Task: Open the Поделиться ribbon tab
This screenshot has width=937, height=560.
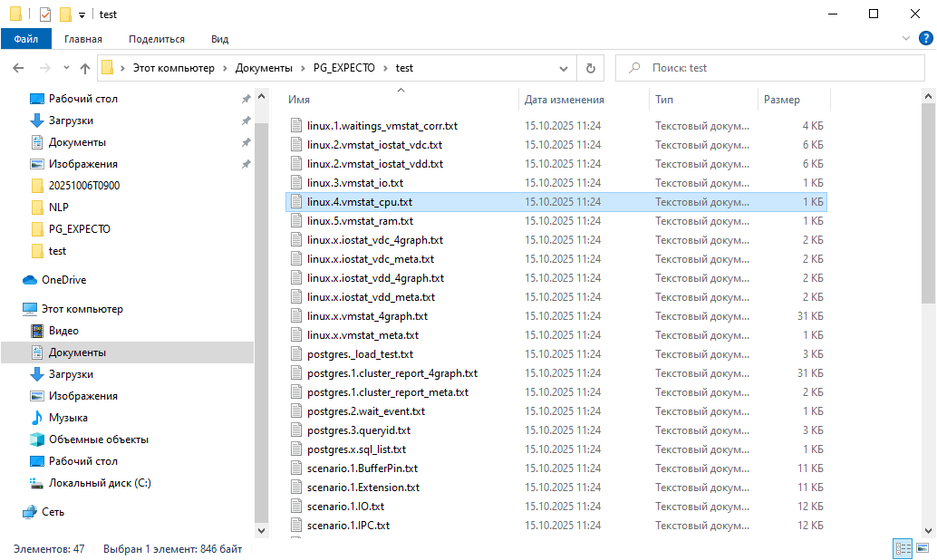Action: click(x=157, y=39)
